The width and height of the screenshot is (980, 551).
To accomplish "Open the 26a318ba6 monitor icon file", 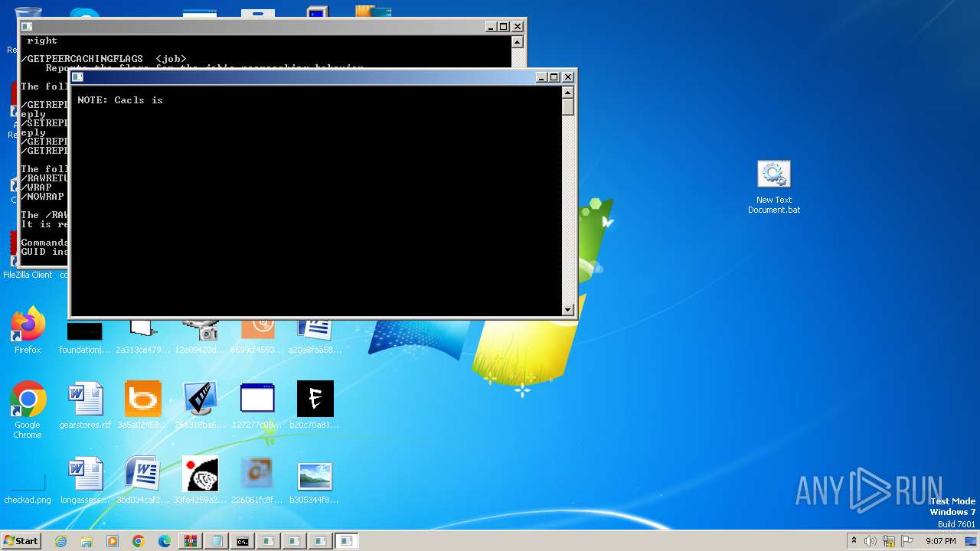I will coord(201,405).
